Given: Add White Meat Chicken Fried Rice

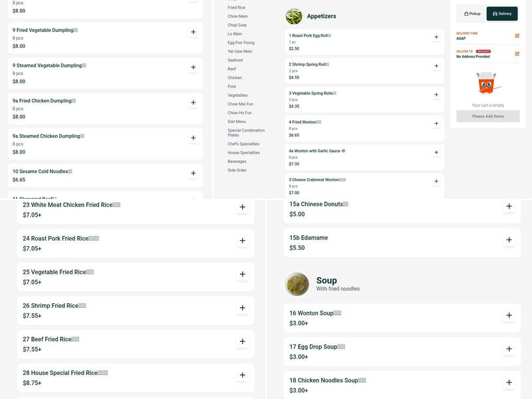Looking at the screenshot, I should 242,207.
